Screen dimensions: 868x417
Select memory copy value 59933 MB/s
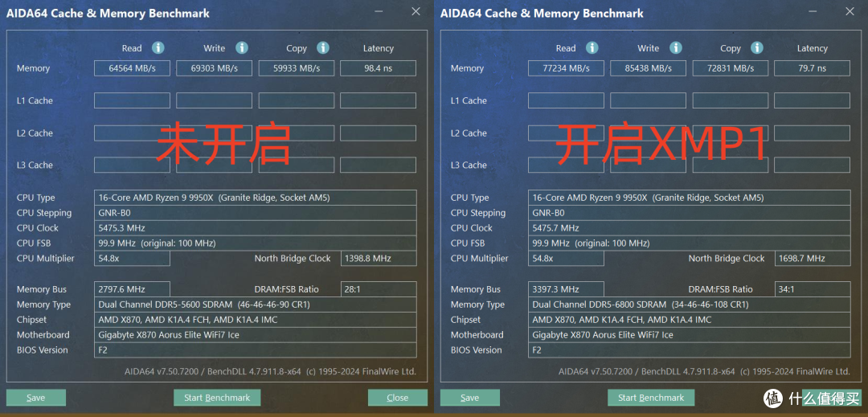[x=296, y=68]
